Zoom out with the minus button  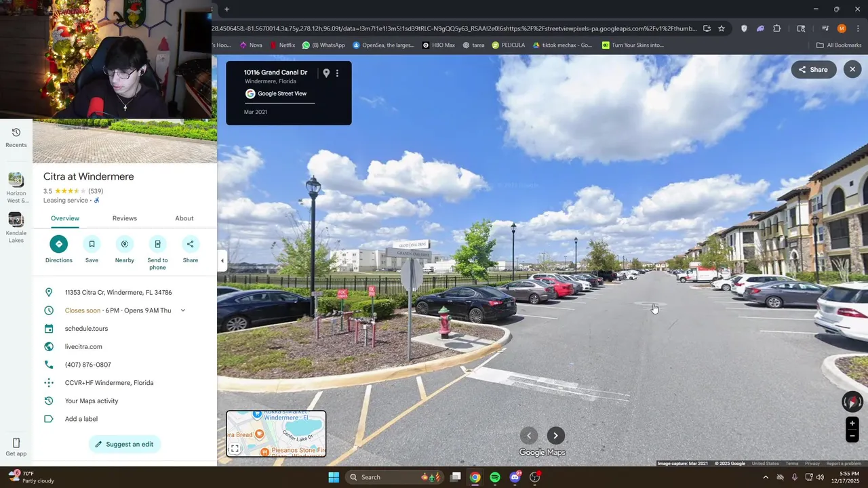pyautogui.click(x=852, y=436)
